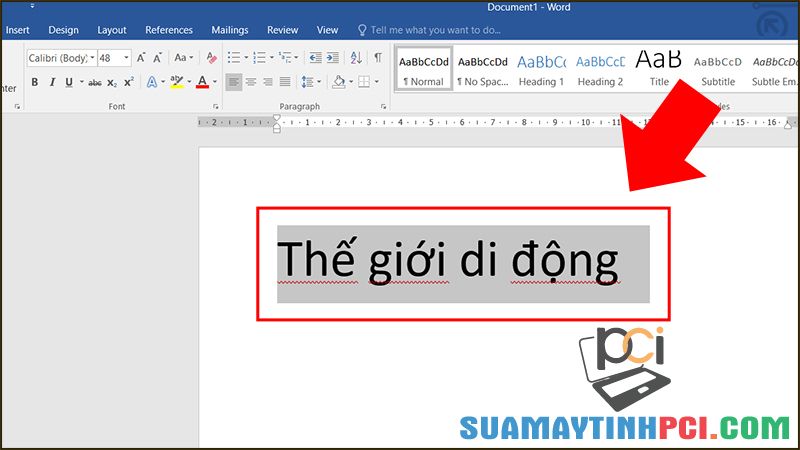Click the Clear All Formatting eraser icon
Viewport: 800px width, 450px height.
[x=211, y=58]
